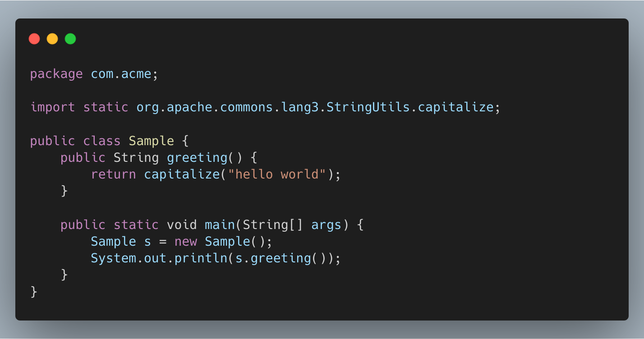Click the "import" keyword
Screen dimensions: 644x339
53,107
